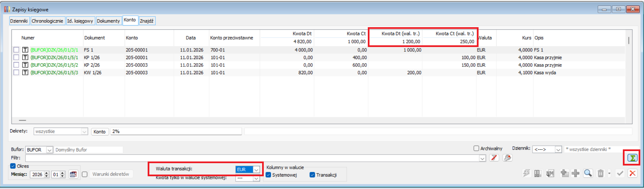Image resolution: width=644 pixels, height=189 pixels.
Task: Open the Bufor dropdown list
Action: coord(49,150)
